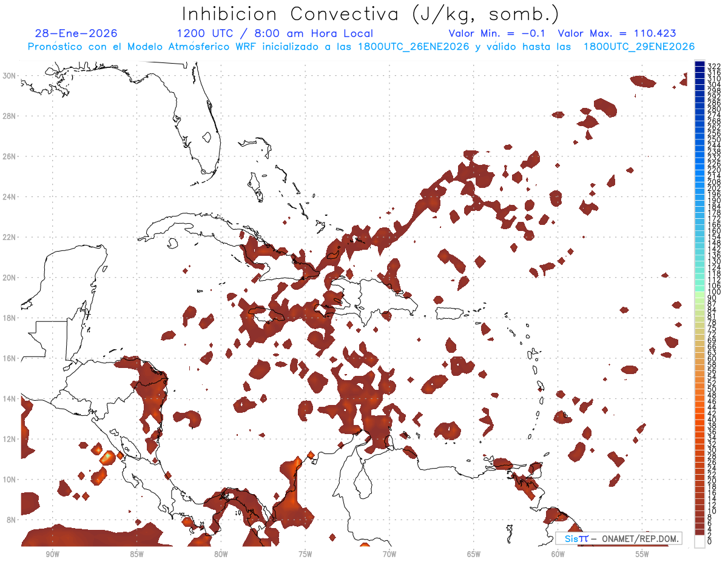This screenshot has width=728, height=562.
Task: Click the 'ONAMET/REP.DOM.' credit label
Action: click(639, 538)
